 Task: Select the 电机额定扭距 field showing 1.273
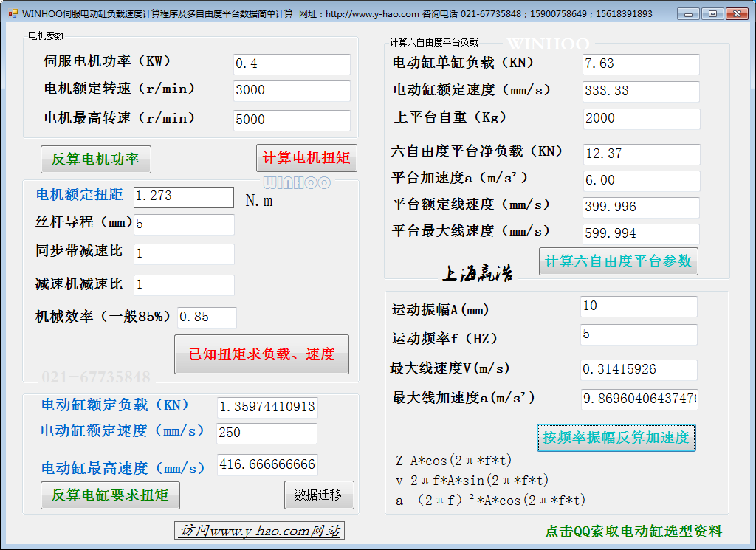click(x=184, y=196)
